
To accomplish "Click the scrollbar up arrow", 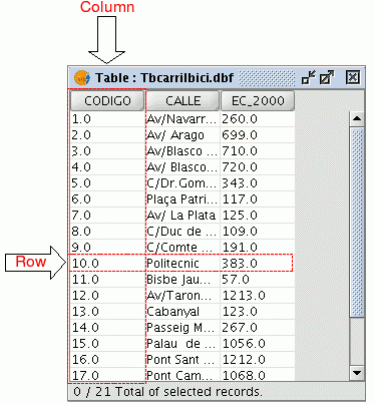I will [357, 119].
